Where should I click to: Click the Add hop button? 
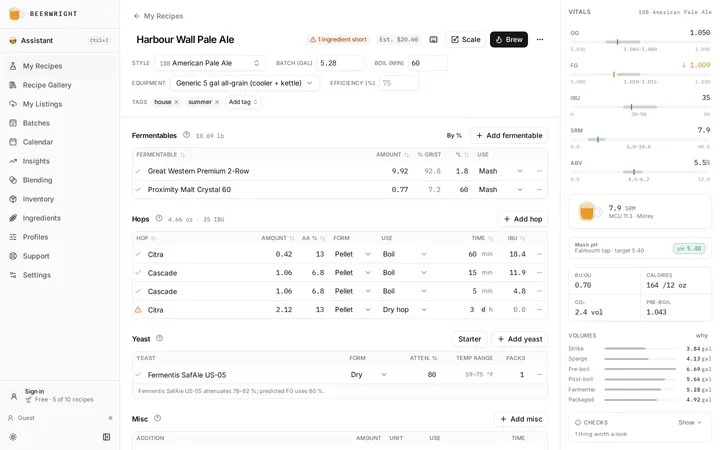[x=523, y=219]
